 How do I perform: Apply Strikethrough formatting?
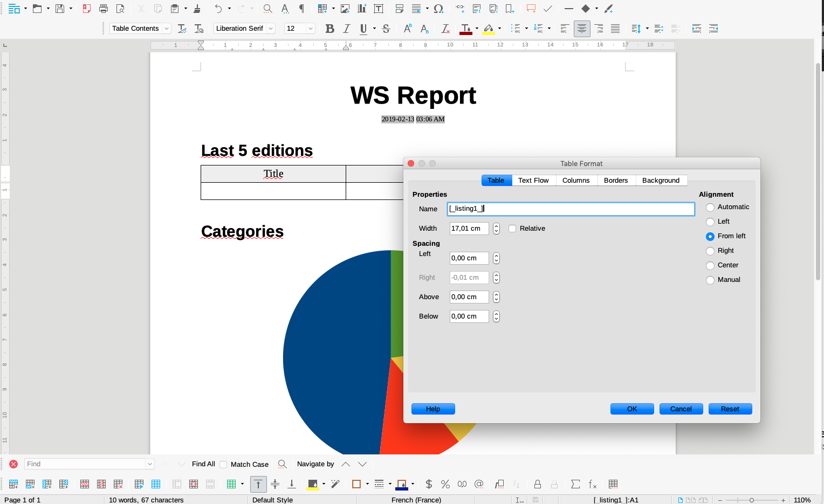386,29
